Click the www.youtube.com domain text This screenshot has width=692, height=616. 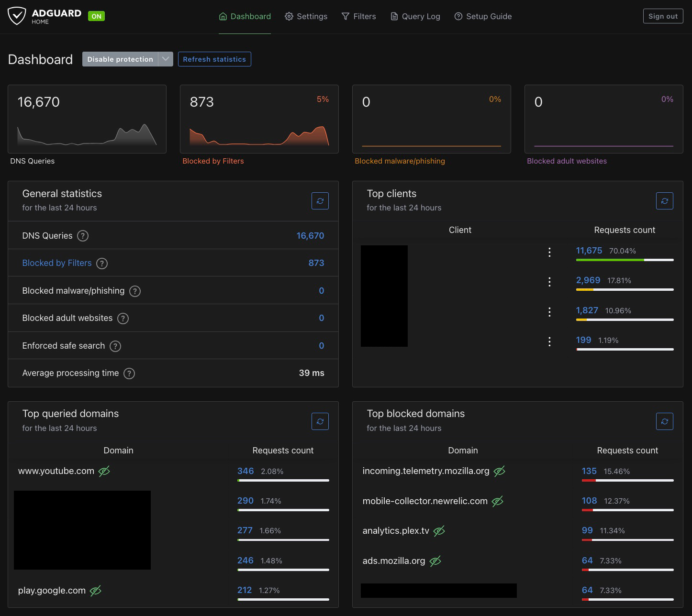click(56, 471)
